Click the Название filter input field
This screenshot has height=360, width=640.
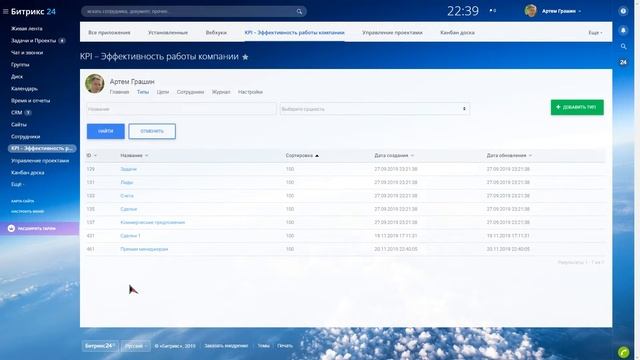[x=181, y=109]
